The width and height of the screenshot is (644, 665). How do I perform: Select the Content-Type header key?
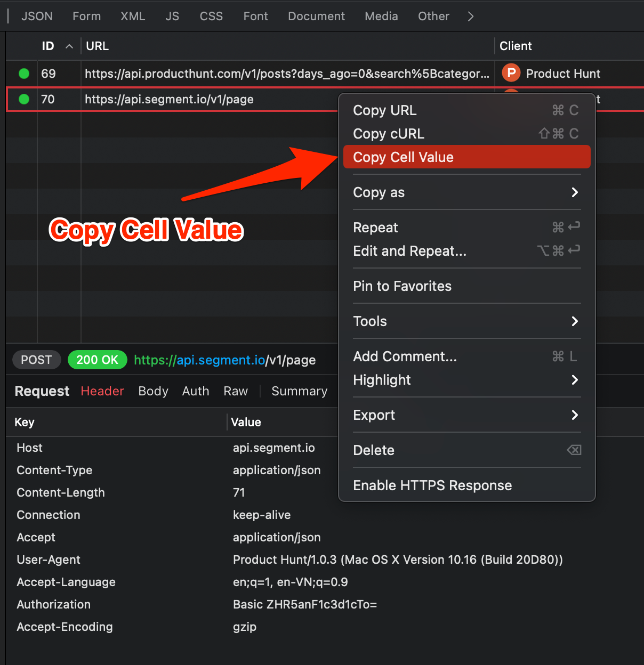coord(54,471)
